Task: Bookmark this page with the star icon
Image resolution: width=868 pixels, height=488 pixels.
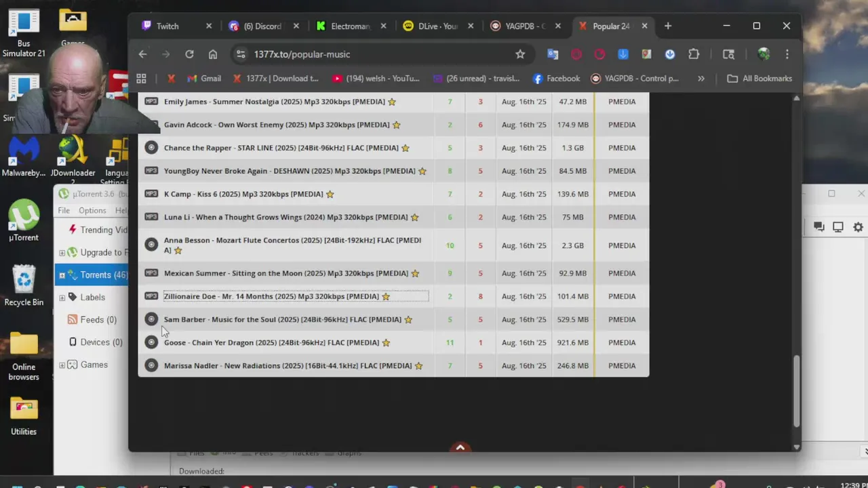Action: tap(520, 54)
